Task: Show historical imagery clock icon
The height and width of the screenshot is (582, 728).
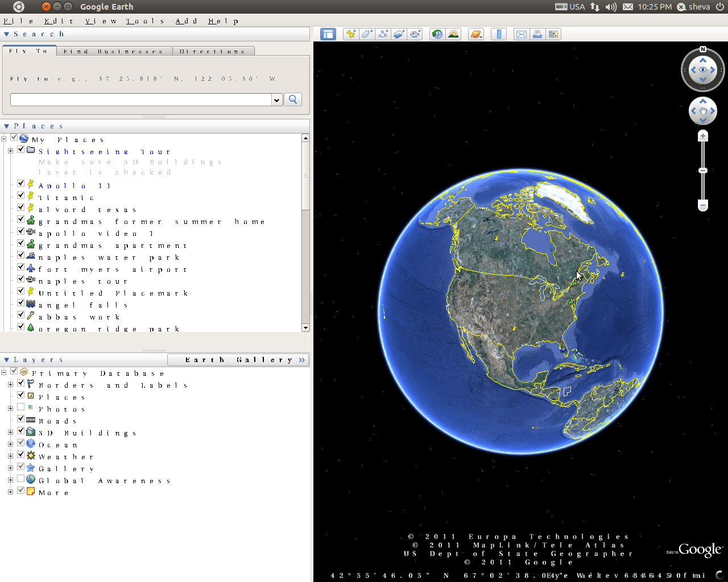Action: [437, 34]
